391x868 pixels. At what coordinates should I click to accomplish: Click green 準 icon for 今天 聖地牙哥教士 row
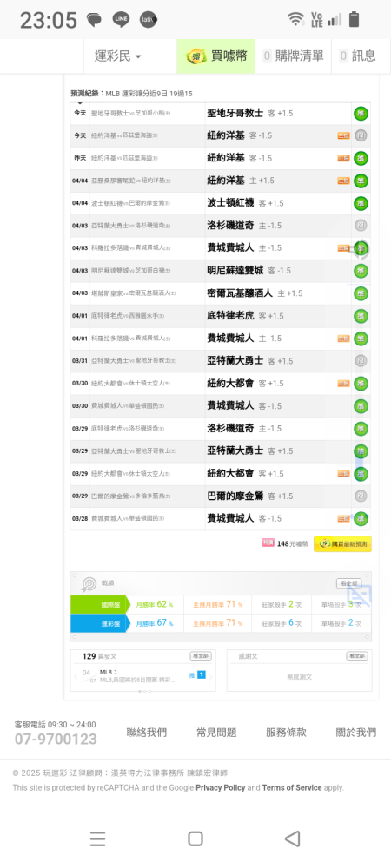tap(361, 114)
